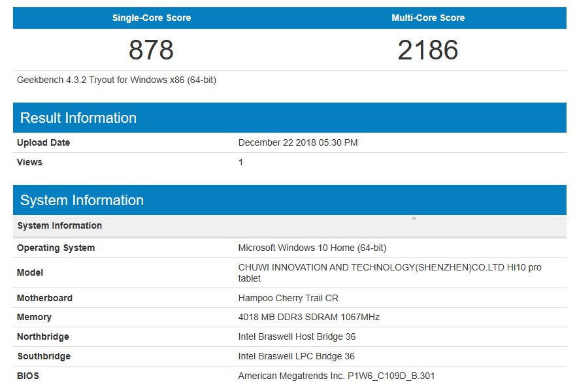
Task: Click the CHUWI Hi10 pro tablet model text
Action: [389, 272]
